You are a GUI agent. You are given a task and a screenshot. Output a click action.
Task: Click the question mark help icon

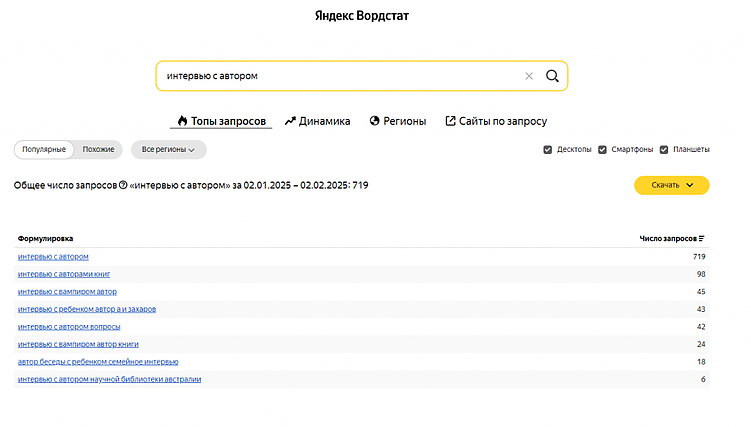pos(123,185)
